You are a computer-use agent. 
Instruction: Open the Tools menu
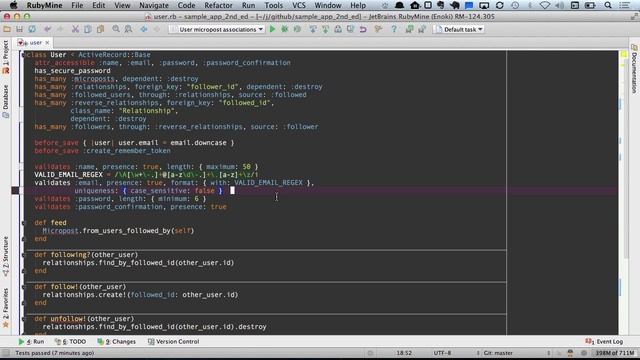(273, 5)
